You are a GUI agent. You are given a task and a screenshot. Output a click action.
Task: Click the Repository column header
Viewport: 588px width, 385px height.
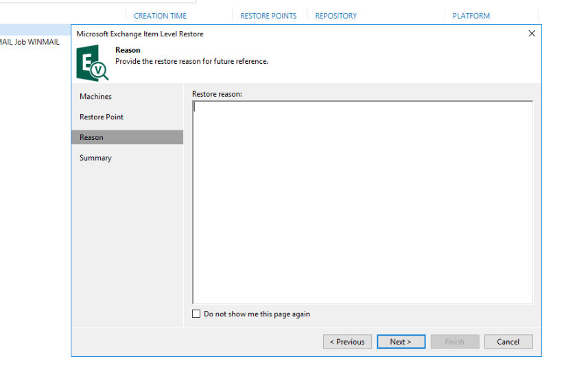(336, 16)
